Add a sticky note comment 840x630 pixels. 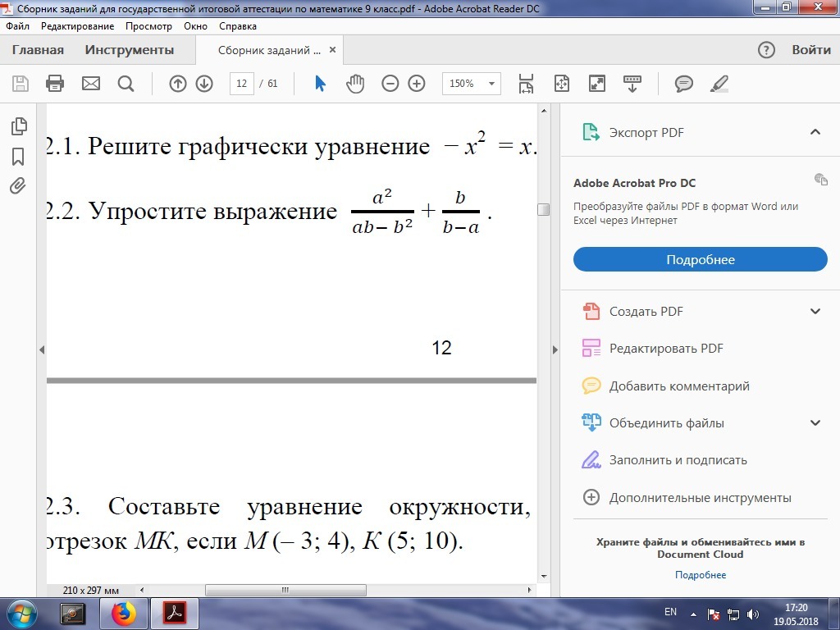[x=683, y=84]
